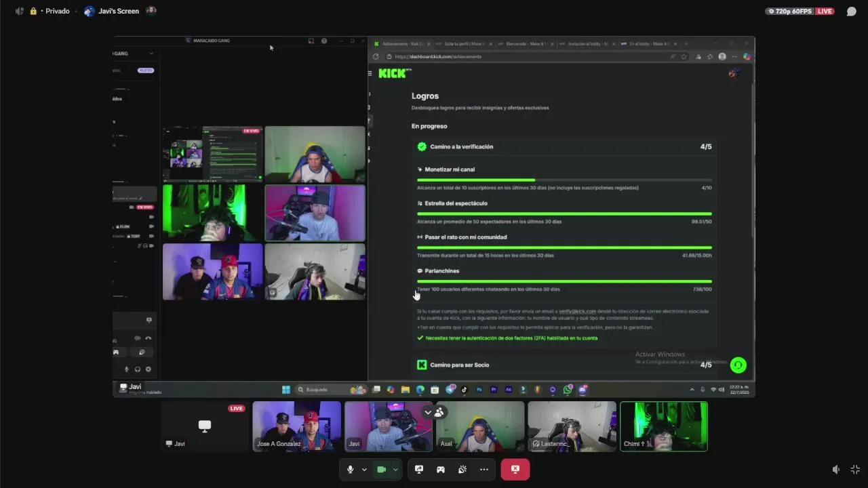Turn off the camera button
Viewport: 868px width, 488px height.
[x=381, y=469]
